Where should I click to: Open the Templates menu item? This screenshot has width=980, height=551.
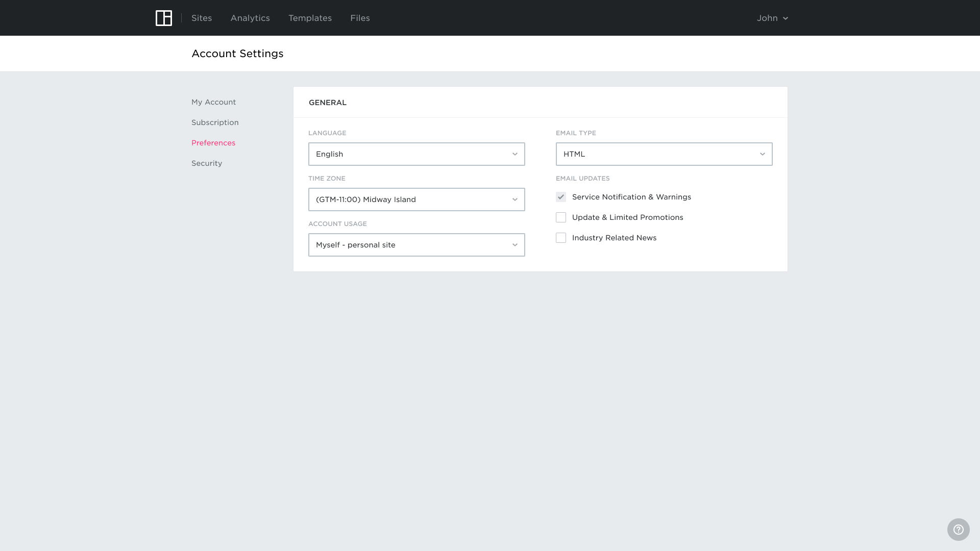[x=310, y=18]
